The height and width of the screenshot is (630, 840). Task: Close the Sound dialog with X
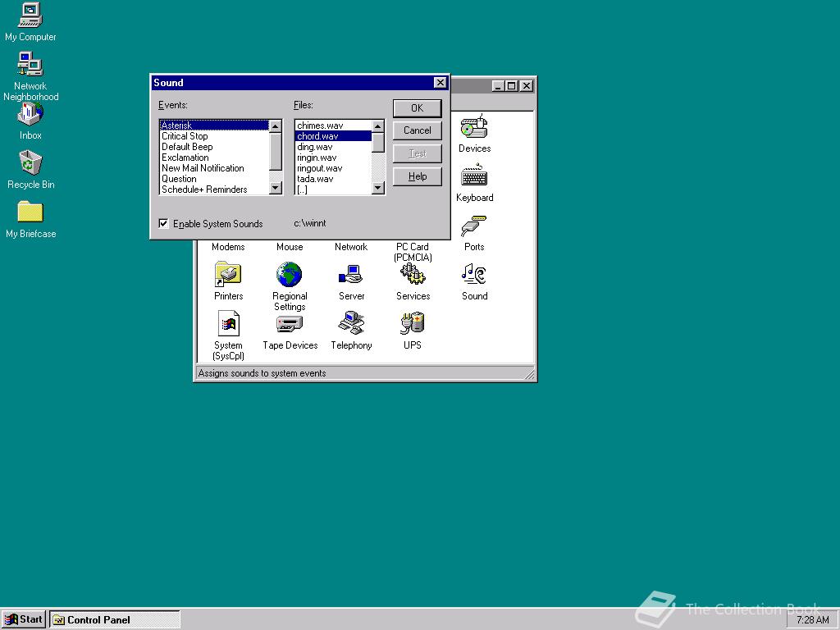pyautogui.click(x=440, y=83)
